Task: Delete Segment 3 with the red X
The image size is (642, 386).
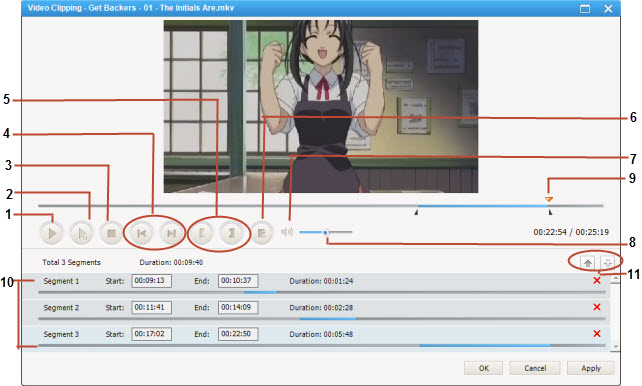Action: [x=597, y=334]
